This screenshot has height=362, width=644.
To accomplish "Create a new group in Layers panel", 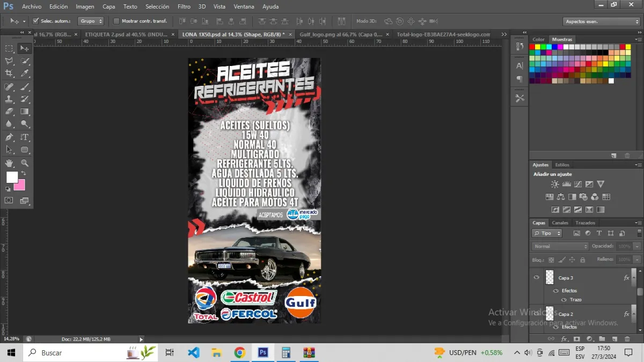I will [602, 339].
